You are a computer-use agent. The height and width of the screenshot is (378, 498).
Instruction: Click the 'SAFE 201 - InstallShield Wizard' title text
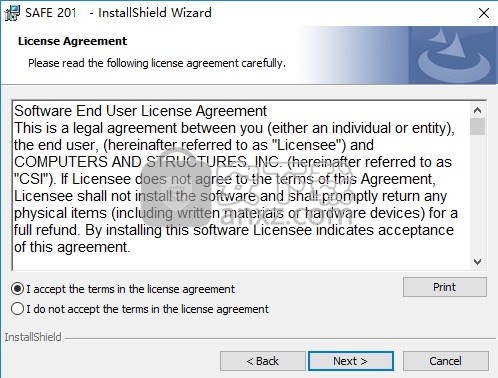coord(118,13)
